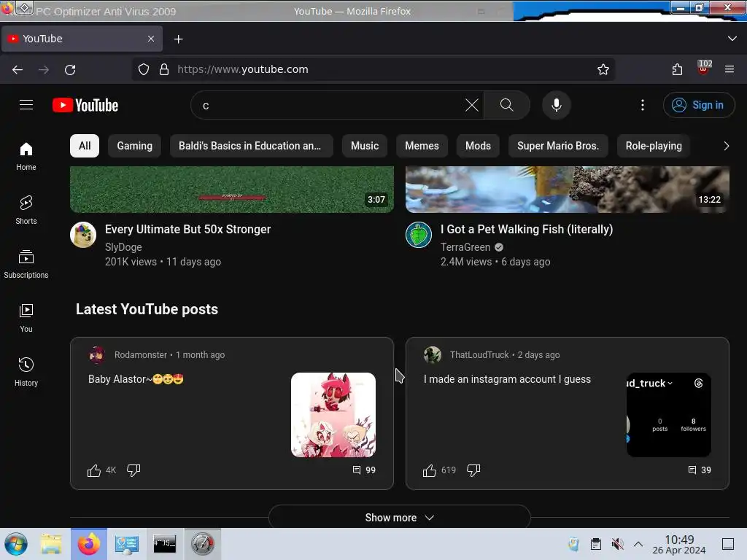Expand the list all tabs dropdown
This screenshot has width=747, height=560.
732,39
